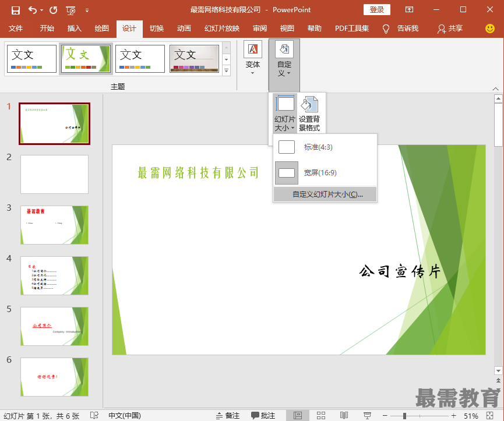Choose 宽屏(16:9) slide size
Image resolution: width=504 pixels, height=421 pixels.
coord(325,173)
